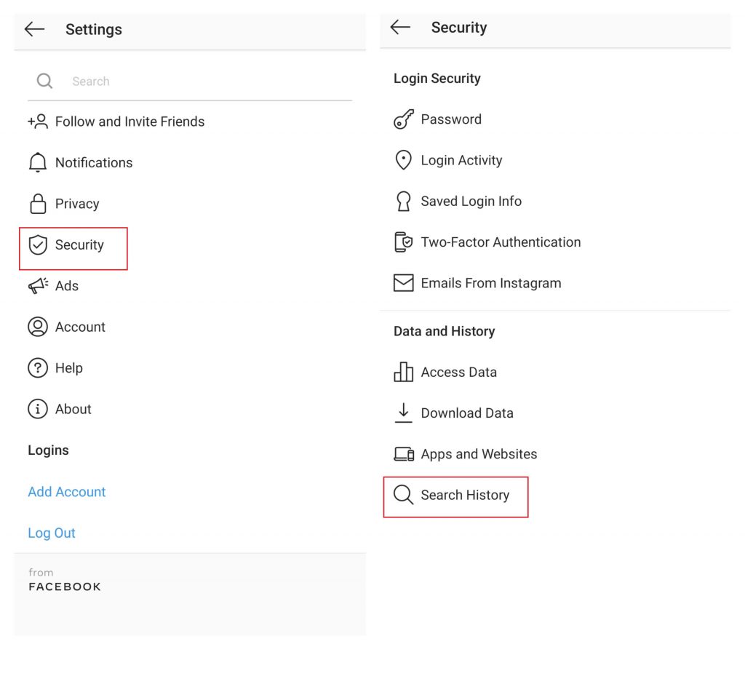Image resolution: width=745 pixels, height=700 pixels.
Task: Open the About entry
Action: click(x=73, y=409)
